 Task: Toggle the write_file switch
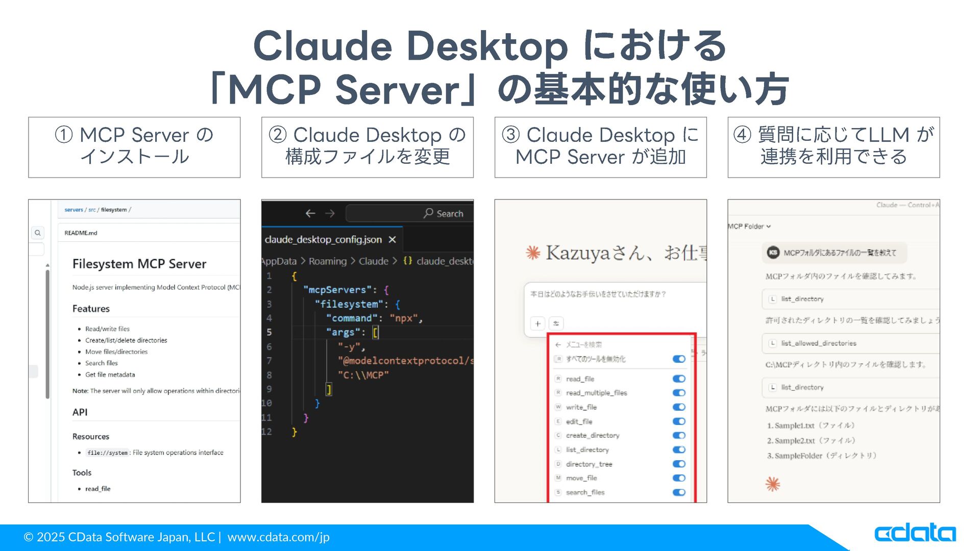679,407
